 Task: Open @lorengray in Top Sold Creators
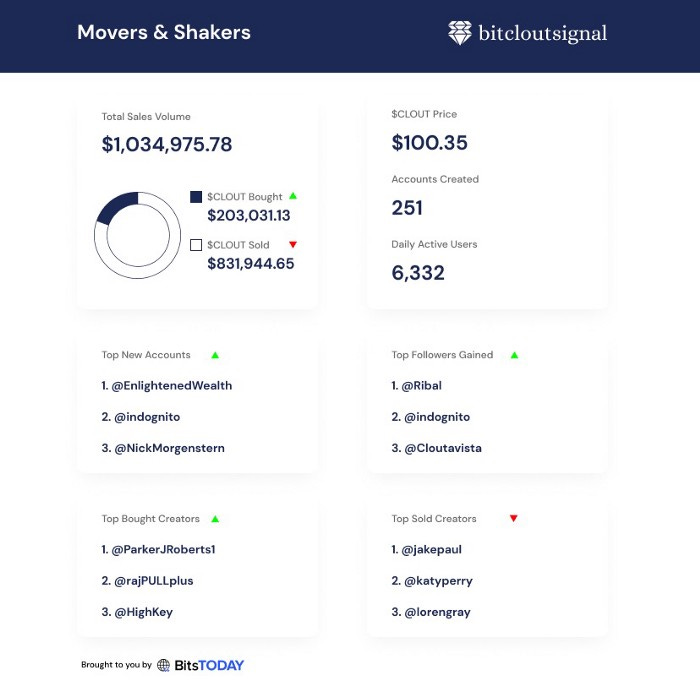coord(431,612)
